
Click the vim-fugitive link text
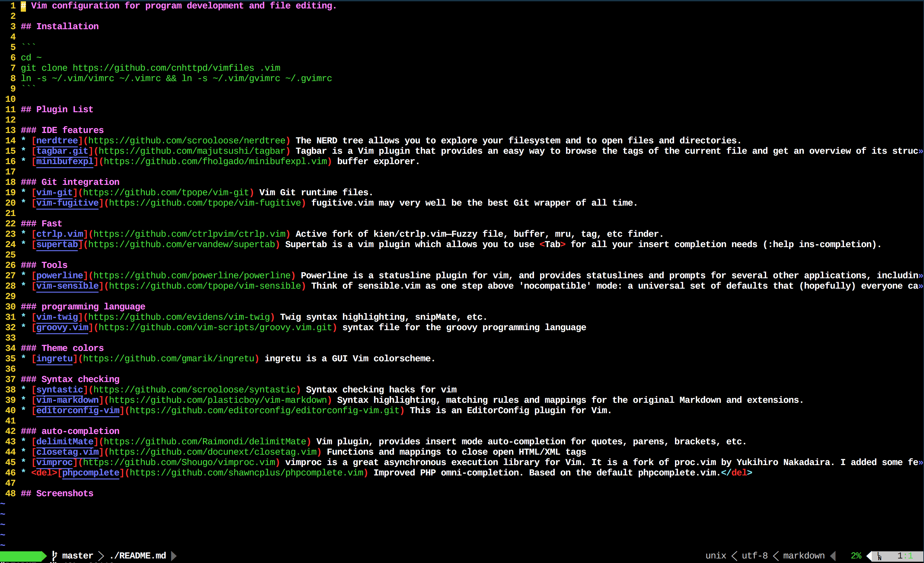67,203
